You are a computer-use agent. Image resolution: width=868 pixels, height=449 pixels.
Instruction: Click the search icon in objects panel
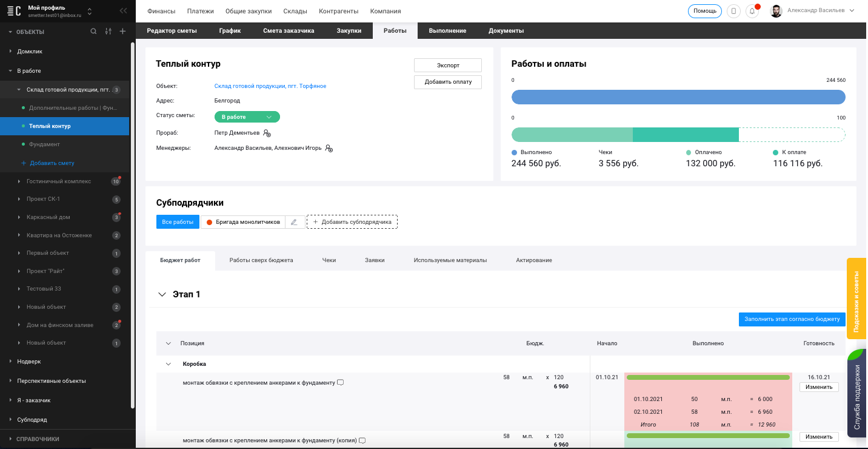[93, 32]
